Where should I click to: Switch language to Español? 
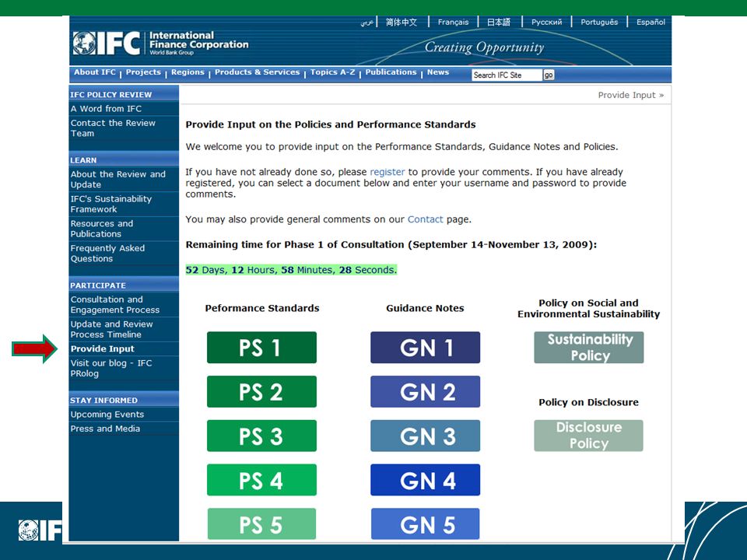click(x=651, y=22)
